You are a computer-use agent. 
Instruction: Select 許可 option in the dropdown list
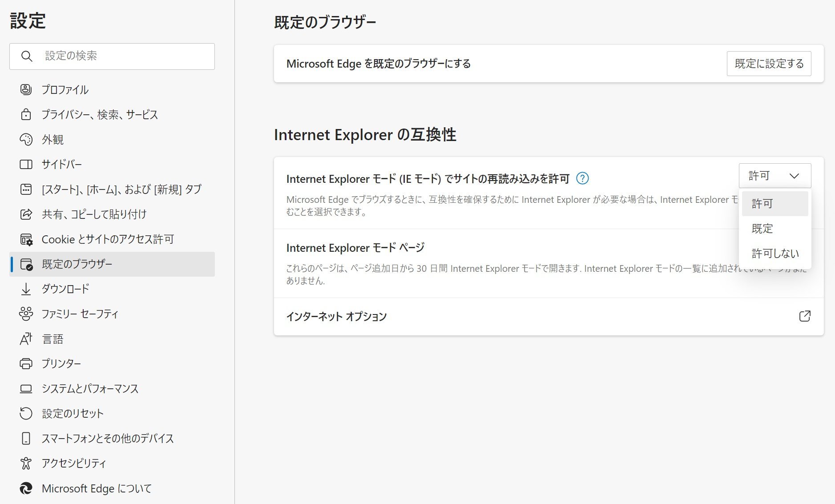coord(775,204)
